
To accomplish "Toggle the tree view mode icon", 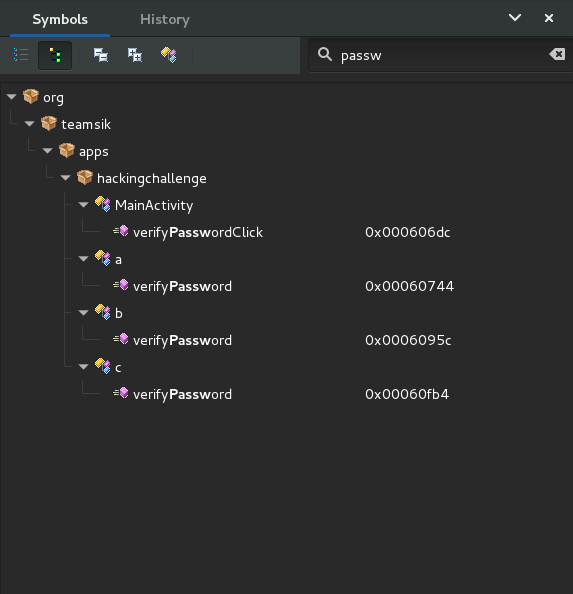I will tap(55, 55).
